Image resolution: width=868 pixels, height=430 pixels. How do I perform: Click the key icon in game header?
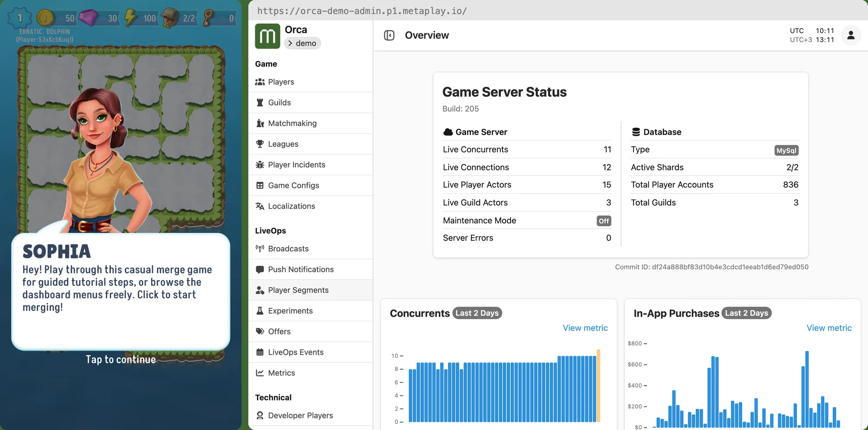[208, 18]
